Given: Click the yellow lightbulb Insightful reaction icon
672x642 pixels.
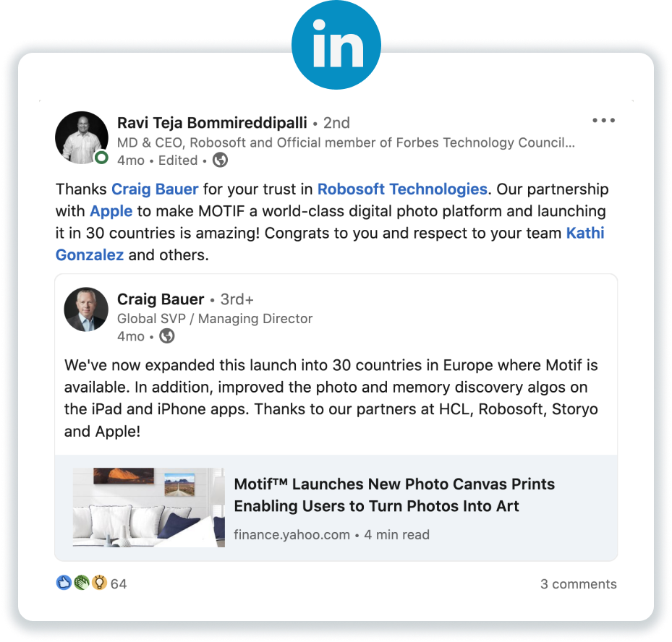Looking at the screenshot, I should click(x=99, y=583).
